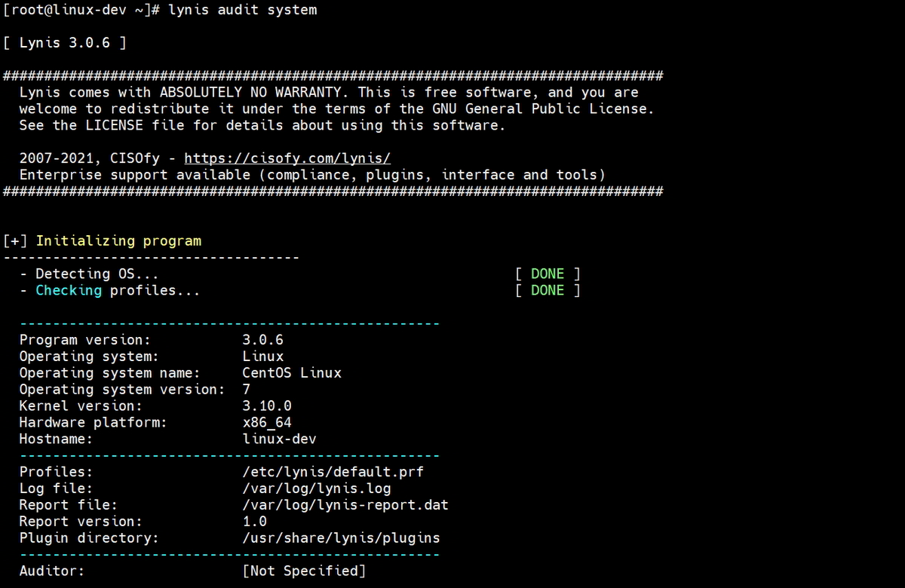Click the [Not Specified] auditor value

click(304, 571)
